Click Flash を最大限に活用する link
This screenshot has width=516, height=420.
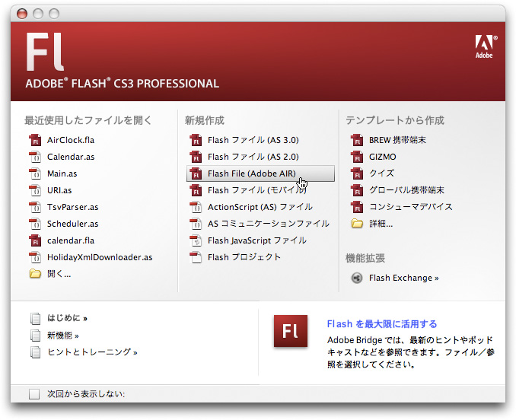(382, 324)
